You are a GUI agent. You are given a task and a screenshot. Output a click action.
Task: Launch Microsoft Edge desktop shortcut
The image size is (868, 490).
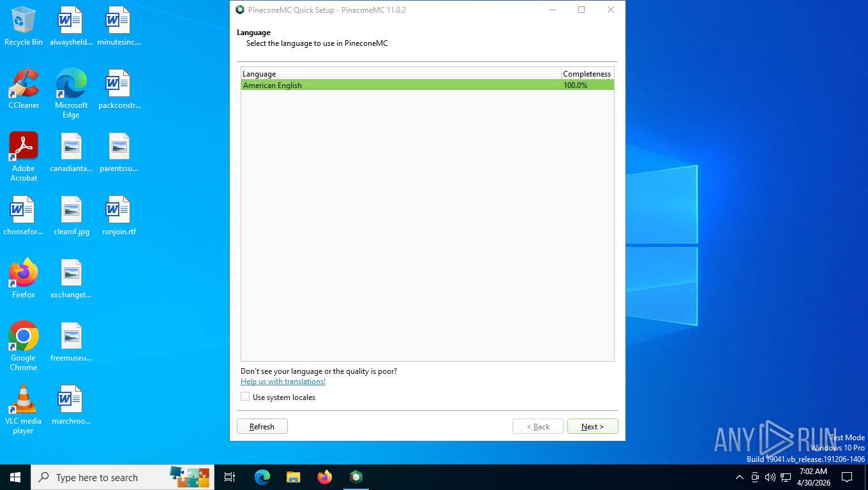click(x=71, y=94)
